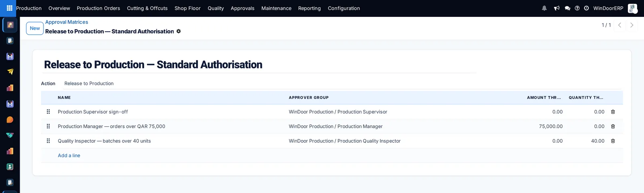The image size is (644, 193).
Task: Open the Quality menu
Action: (x=216, y=8)
